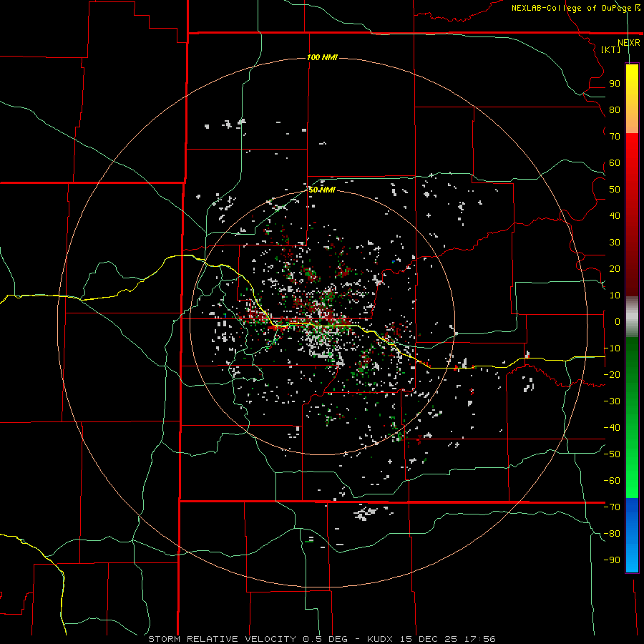Click the -50 value on the velocity scale

[x=612, y=454]
